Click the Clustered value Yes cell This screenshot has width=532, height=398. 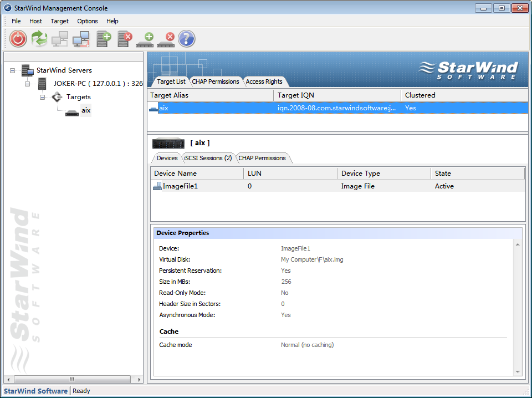411,108
